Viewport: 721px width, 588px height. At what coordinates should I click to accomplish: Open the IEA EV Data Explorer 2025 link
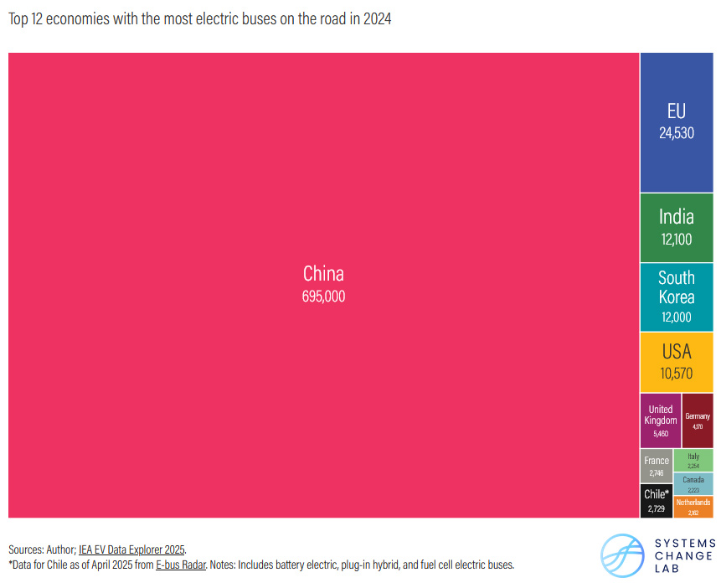click(x=131, y=549)
